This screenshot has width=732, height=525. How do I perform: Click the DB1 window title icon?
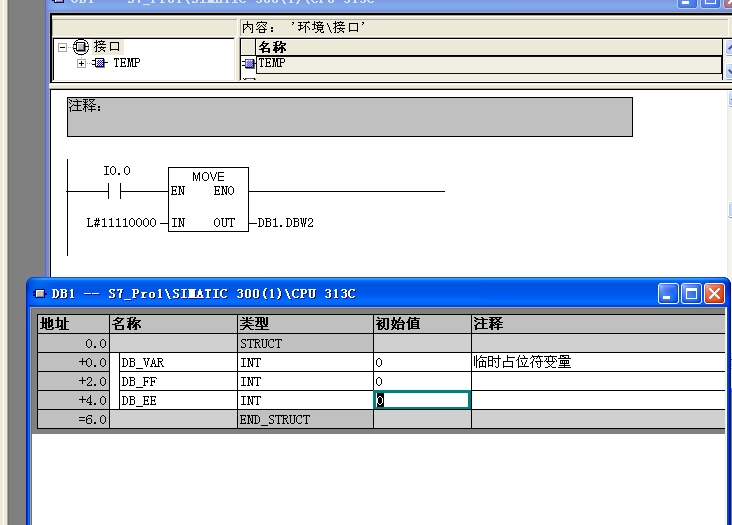40,294
